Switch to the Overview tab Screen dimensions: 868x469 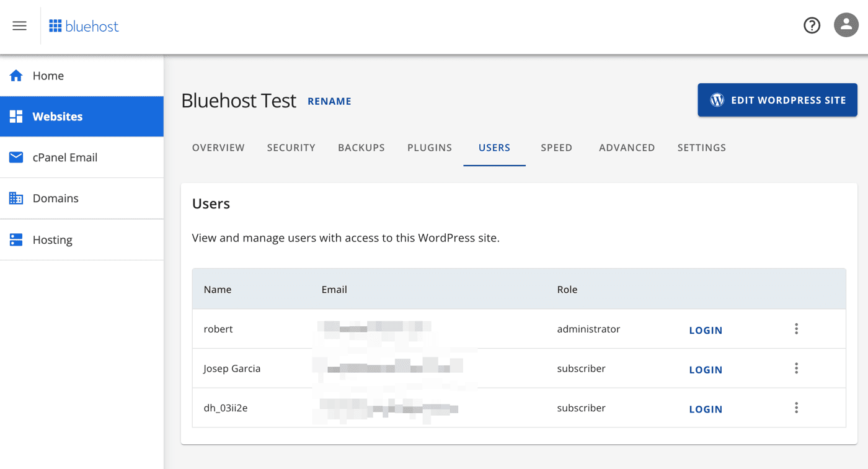(x=218, y=148)
